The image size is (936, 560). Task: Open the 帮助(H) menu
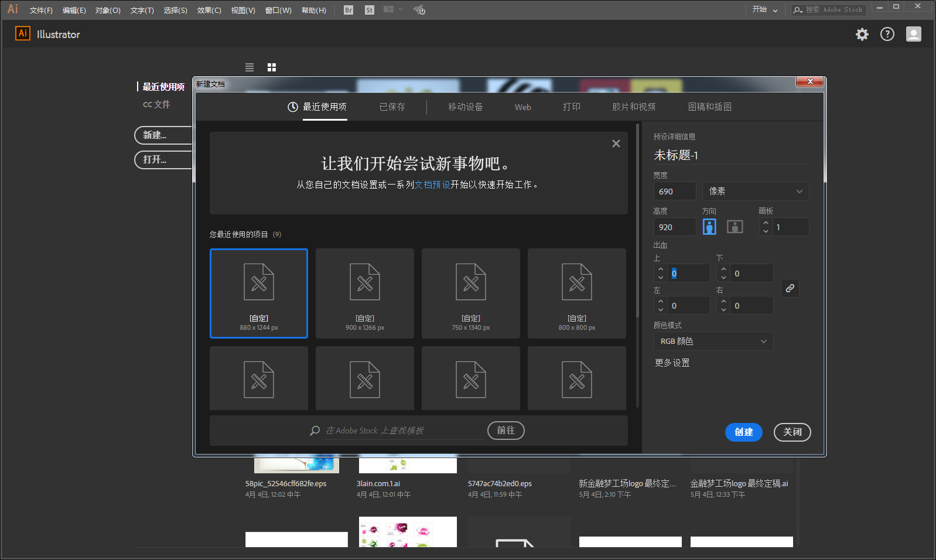[314, 11]
